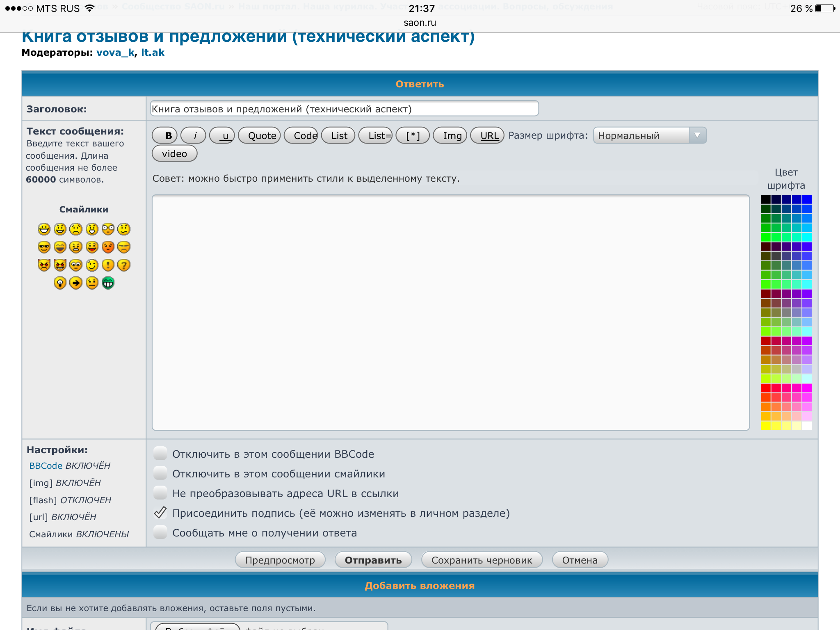Insert the orange blushing smiley
This screenshot has width=840, height=630.
coord(108,247)
